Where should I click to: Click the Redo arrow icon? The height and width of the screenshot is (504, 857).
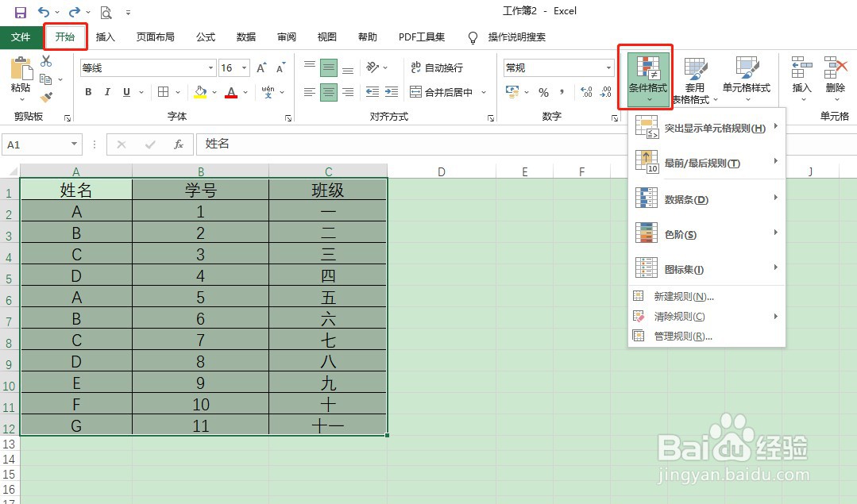(x=74, y=12)
